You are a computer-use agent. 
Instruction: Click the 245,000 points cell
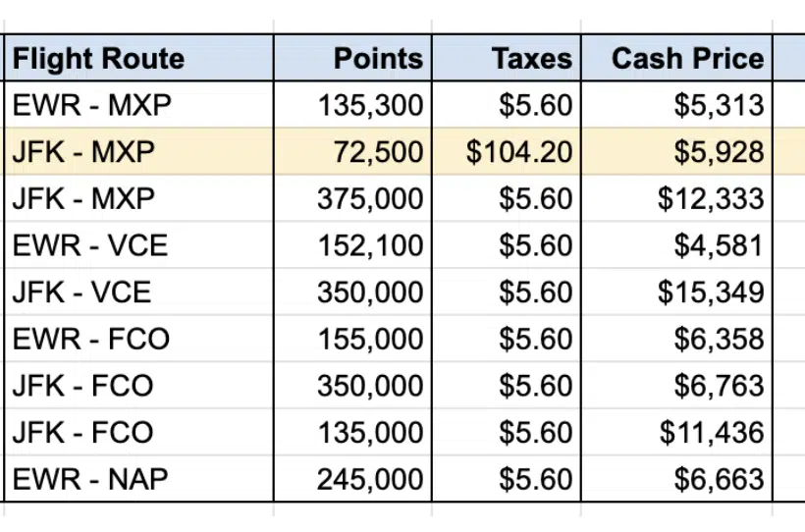click(x=370, y=479)
